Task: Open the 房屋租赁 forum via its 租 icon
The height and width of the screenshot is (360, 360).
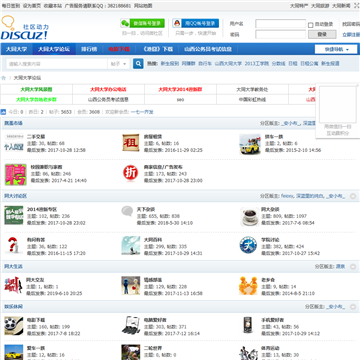Action: tap(131, 143)
